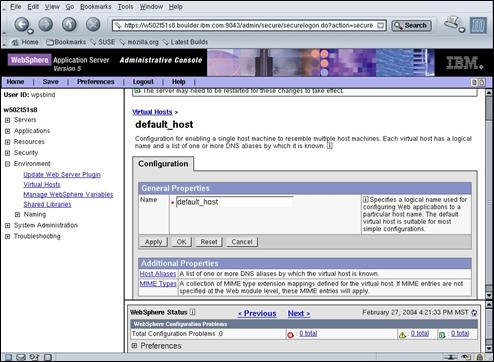494x362 pixels.
Task: Click the Virtual Hosts breadcrumb link
Action: pos(152,112)
